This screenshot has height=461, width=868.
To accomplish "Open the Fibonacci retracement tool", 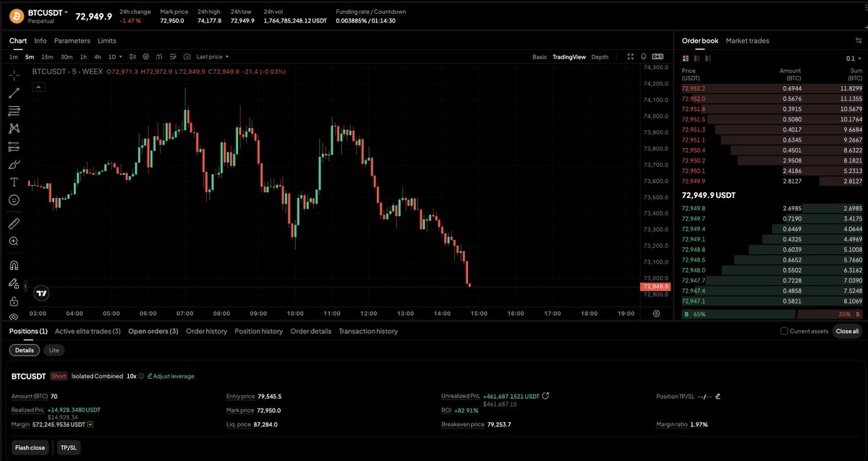I will 14,111.
